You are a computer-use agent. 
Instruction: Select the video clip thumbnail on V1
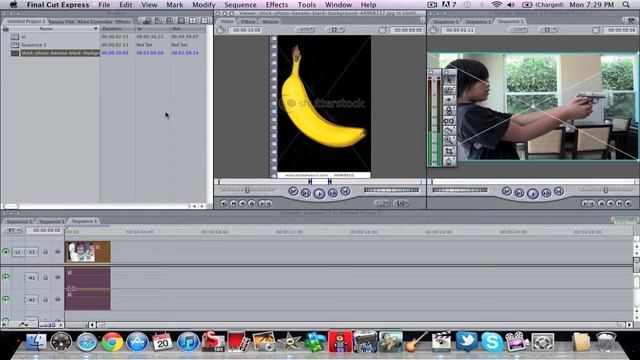coord(81,252)
